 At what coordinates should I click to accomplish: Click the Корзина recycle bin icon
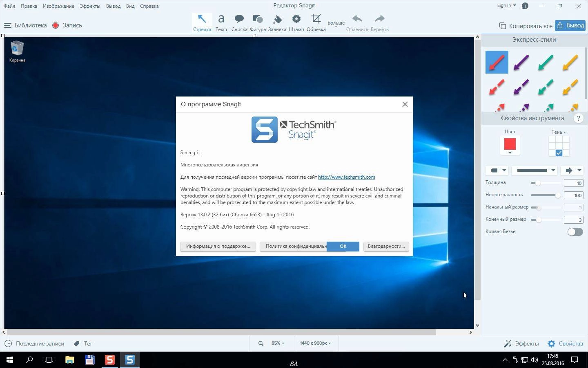(x=17, y=51)
